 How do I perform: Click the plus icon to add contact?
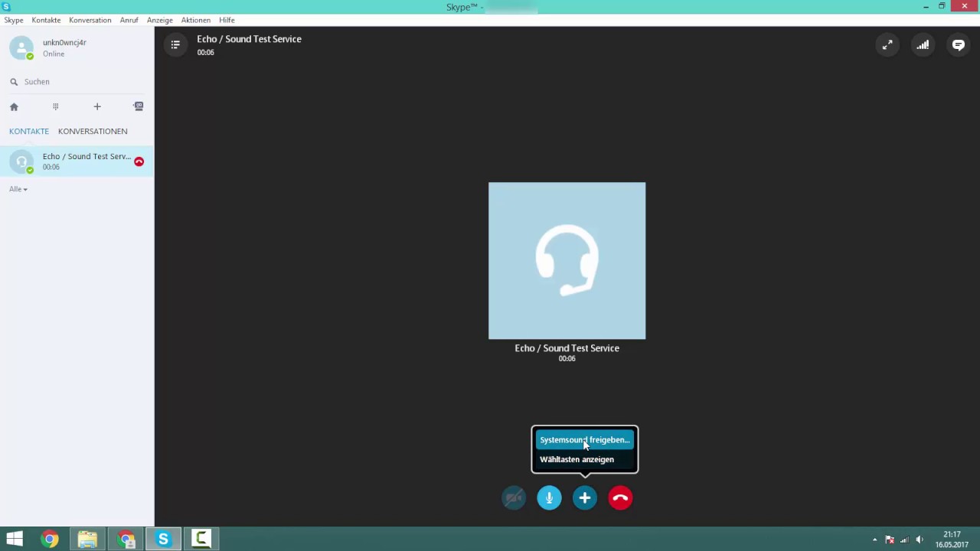pyautogui.click(x=96, y=106)
